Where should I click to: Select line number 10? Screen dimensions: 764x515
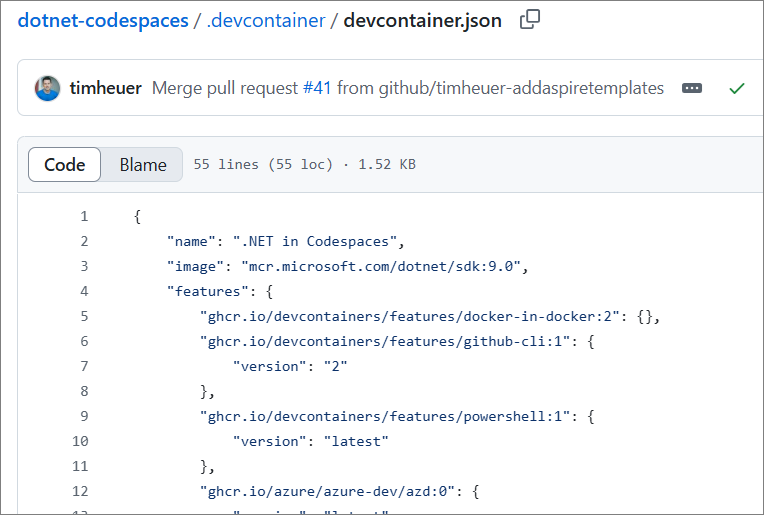(80, 441)
